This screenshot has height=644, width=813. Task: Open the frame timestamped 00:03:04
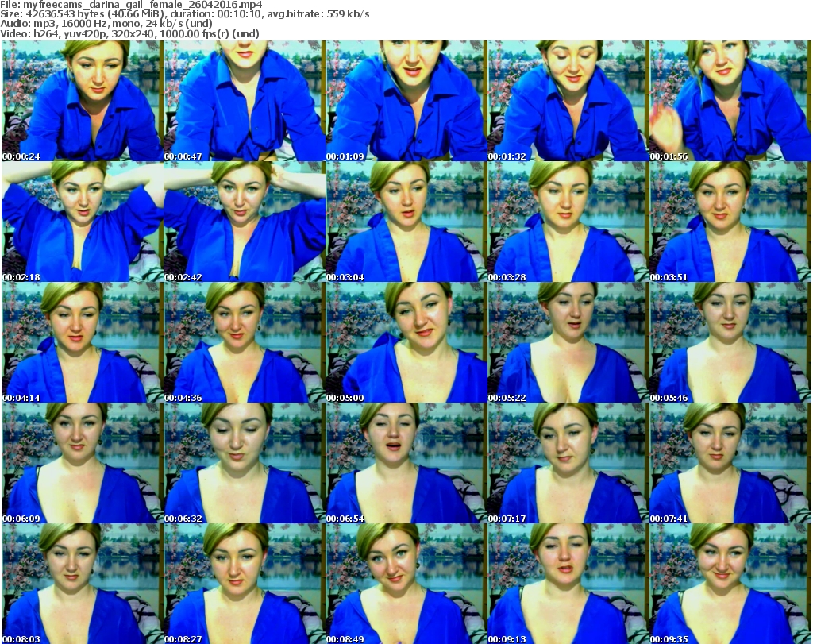click(x=406, y=222)
